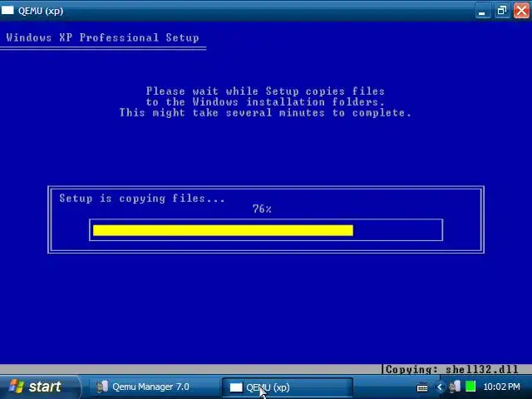
Task: Click the QEMU (xp) taskbar button
Action: pyautogui.click(x=287, y=387)
